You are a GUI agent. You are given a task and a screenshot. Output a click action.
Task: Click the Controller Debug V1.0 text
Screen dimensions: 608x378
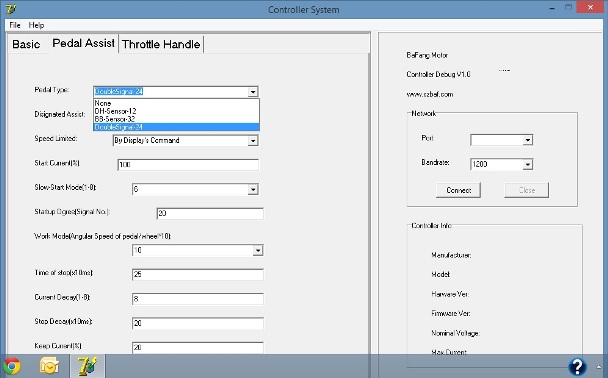(438, 74)
